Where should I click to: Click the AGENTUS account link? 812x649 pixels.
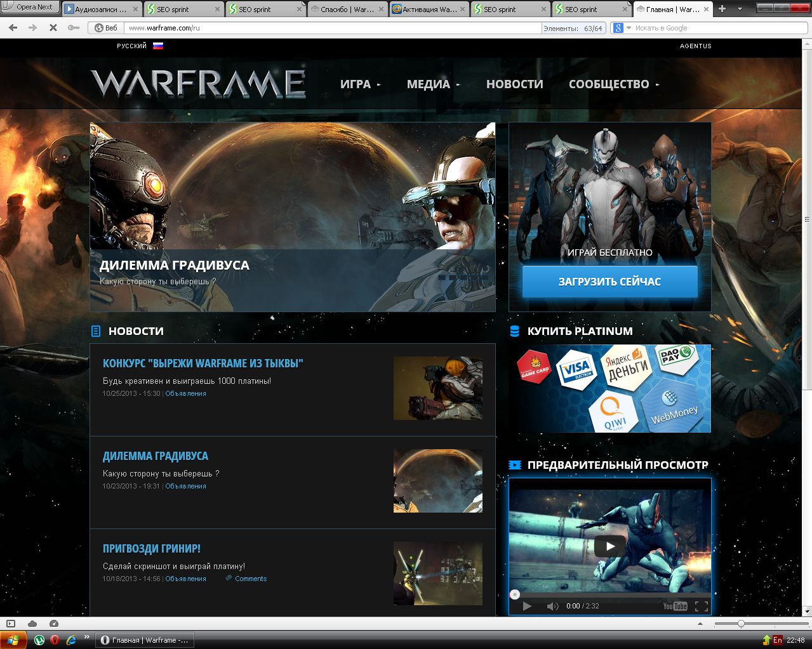coord(696,46)
